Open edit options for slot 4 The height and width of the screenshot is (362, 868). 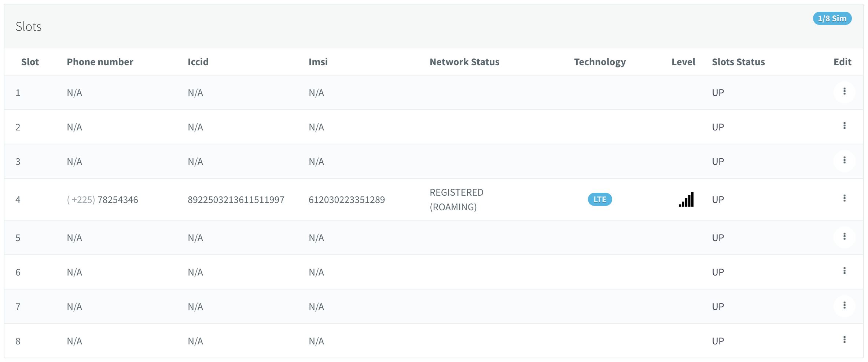(x=844, y=199)
